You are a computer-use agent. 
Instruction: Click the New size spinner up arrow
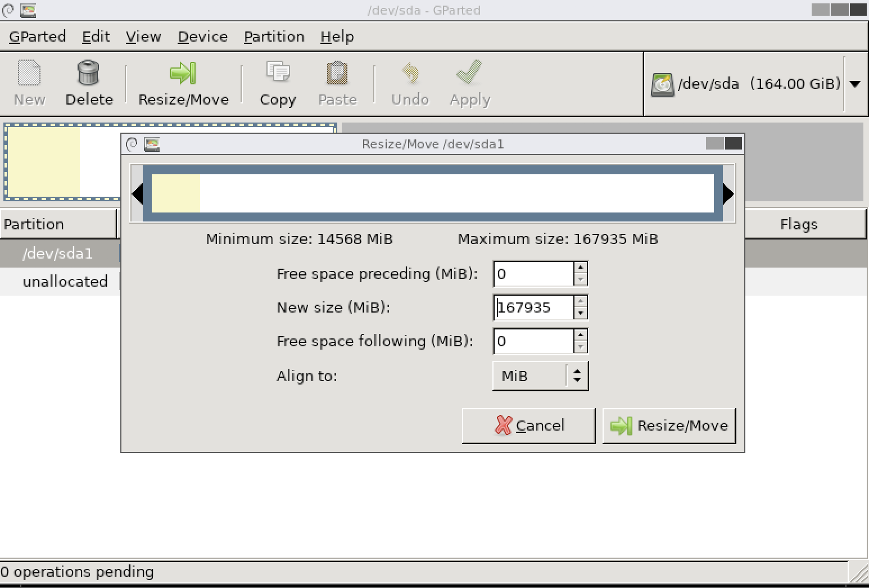[x=581, y=301]
